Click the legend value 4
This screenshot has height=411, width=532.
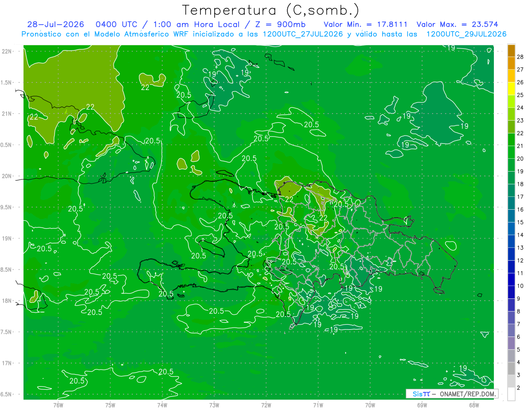pos(519,362)
